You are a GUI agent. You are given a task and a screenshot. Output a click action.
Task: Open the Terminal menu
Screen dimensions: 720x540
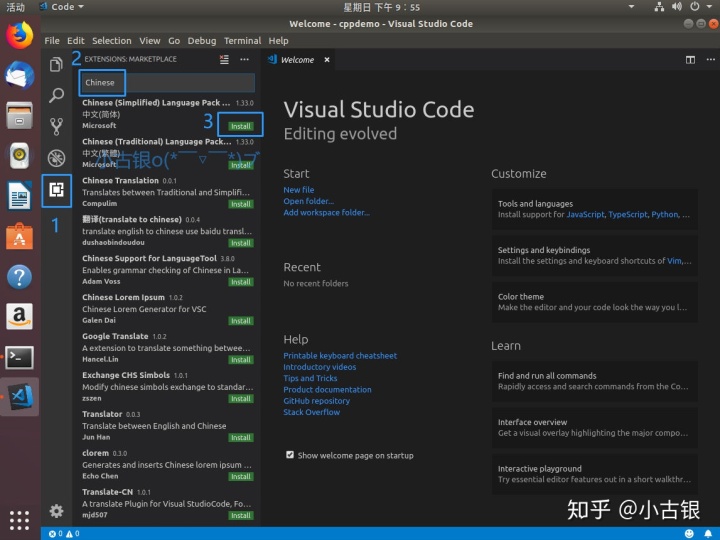point(242,41)
